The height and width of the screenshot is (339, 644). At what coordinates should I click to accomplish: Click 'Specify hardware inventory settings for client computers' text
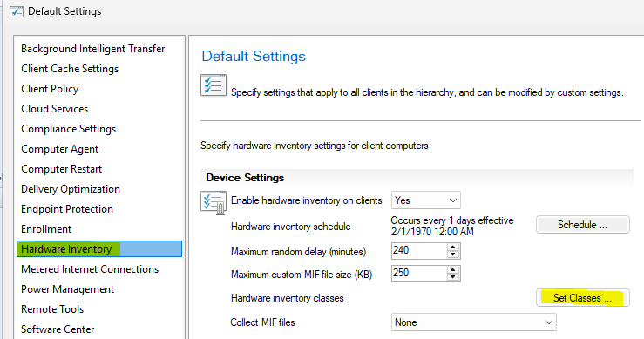point(315,146)
